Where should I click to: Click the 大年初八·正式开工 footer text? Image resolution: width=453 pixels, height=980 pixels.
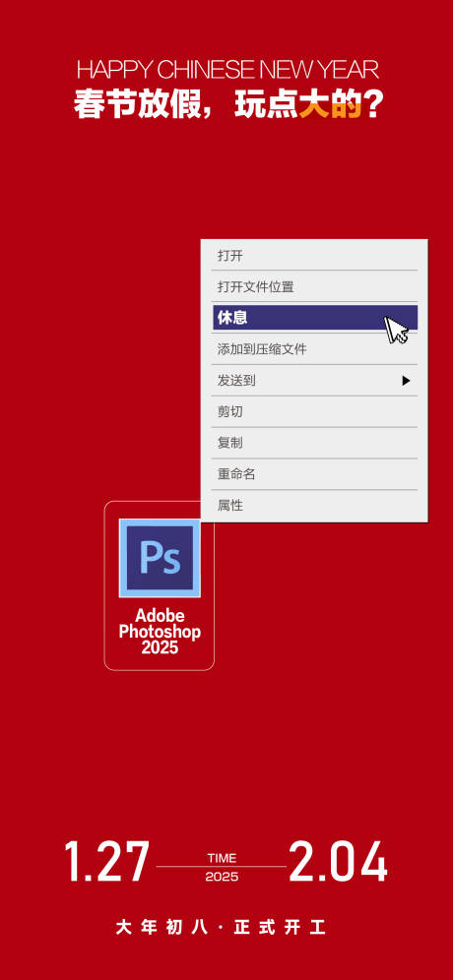pyautogui.click(x=221, y=927)
